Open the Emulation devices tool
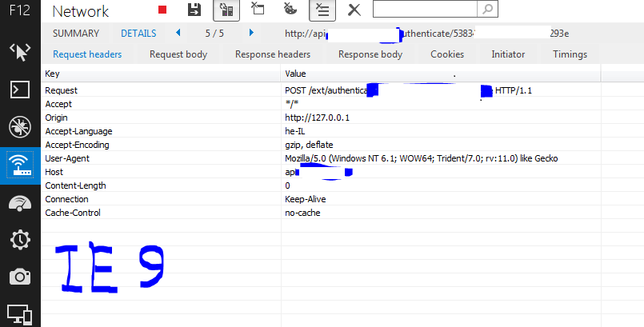This screenshot has width=644, height=327. coord(20,315)
